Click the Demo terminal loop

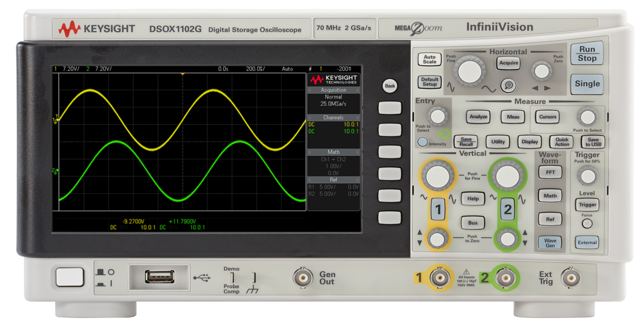point(232,278)
